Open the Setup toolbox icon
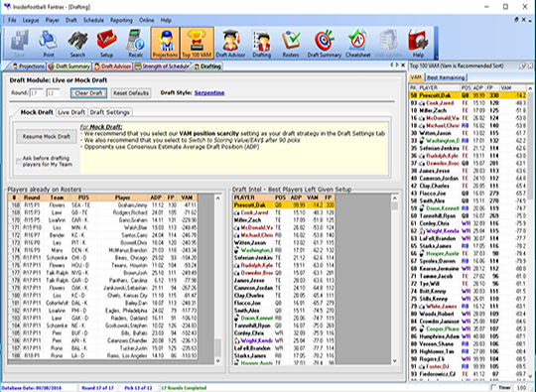The height and width of the screenshot is (392, 536). point(106,43)
